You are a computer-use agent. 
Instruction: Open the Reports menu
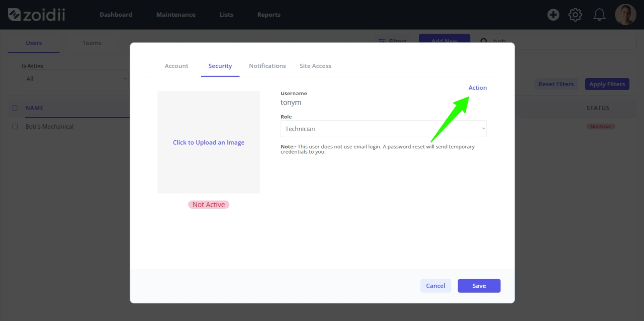[x=269, y=15]
